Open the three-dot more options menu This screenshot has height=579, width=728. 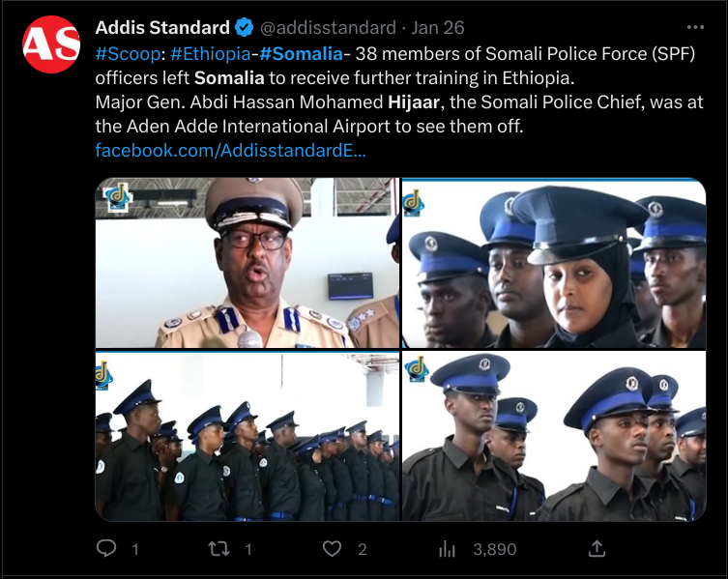tap(695, 27)
